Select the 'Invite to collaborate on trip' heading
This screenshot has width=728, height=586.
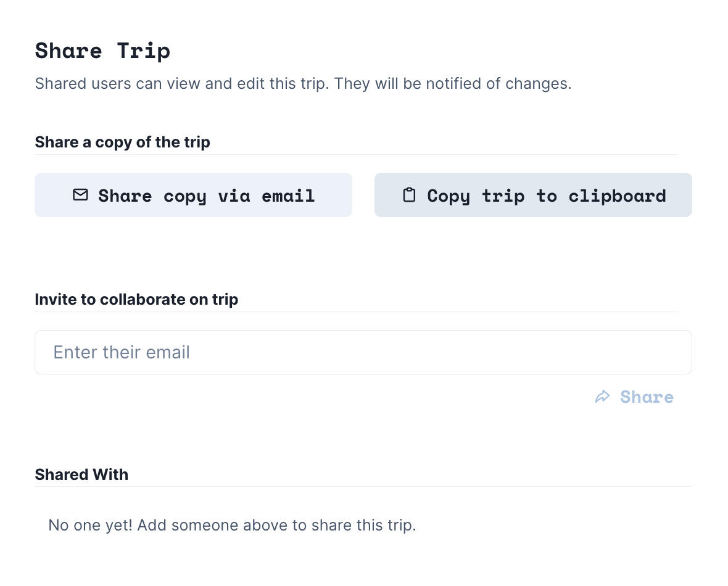(x=136, y=299)
